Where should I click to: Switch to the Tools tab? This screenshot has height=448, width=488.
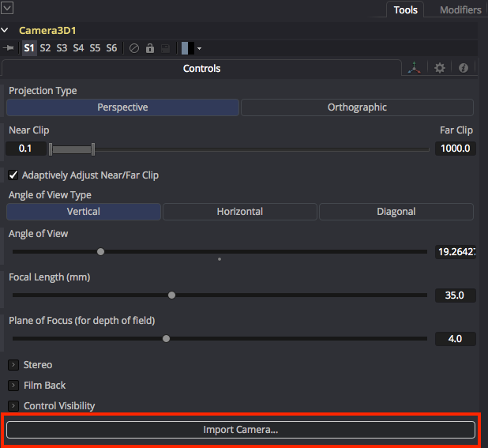coord(405,10)
